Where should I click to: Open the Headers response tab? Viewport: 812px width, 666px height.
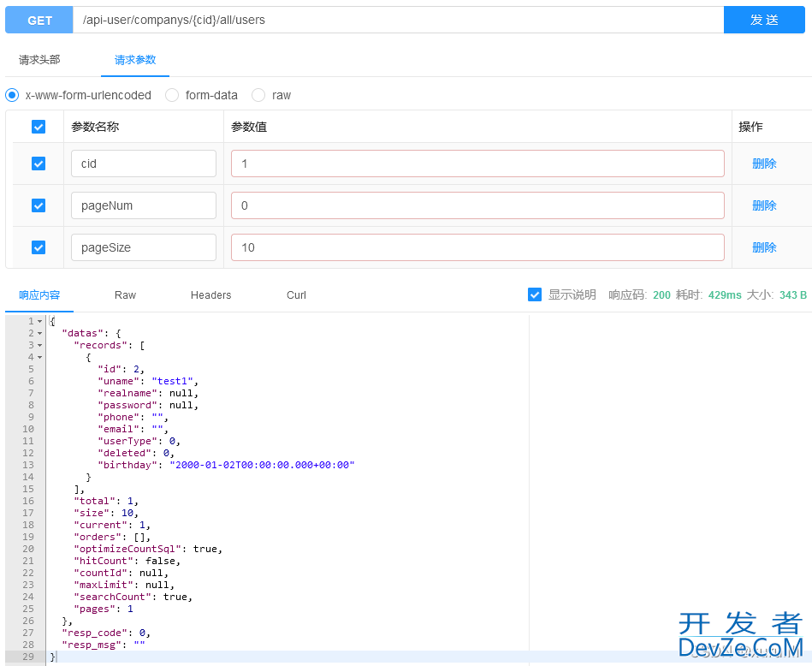point(210,294)
